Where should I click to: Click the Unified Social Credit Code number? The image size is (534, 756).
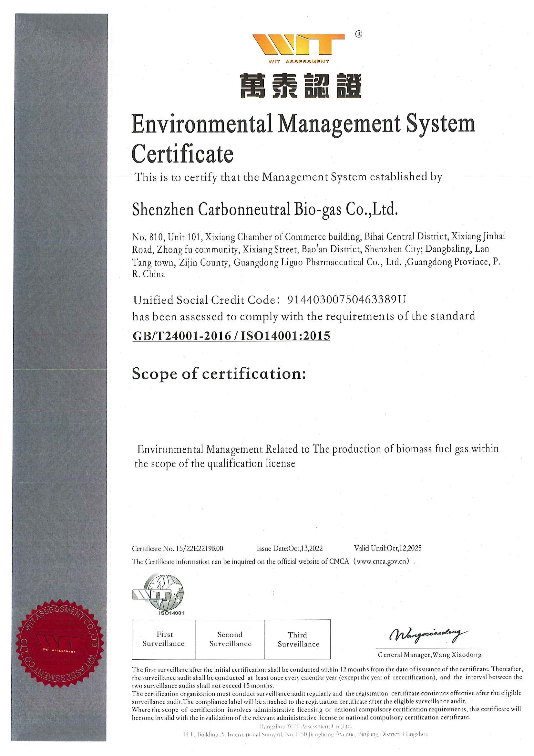click(x=347, y=299)
